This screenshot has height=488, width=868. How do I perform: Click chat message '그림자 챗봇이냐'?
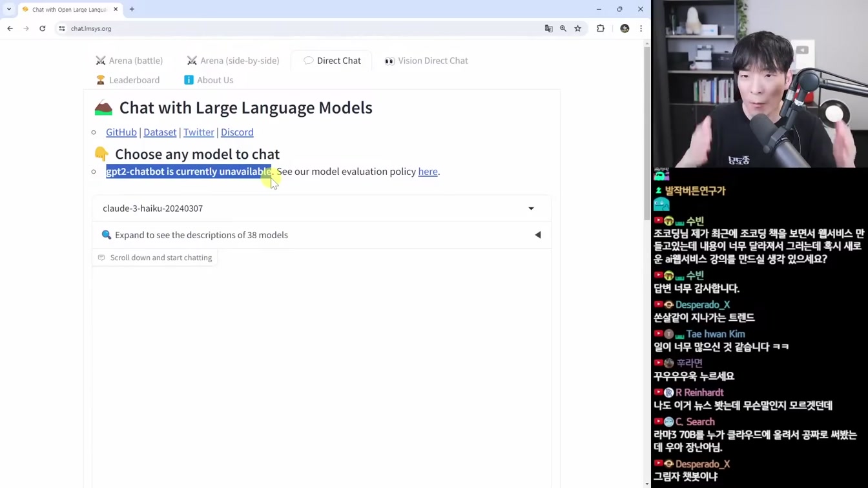pos(686,477)
